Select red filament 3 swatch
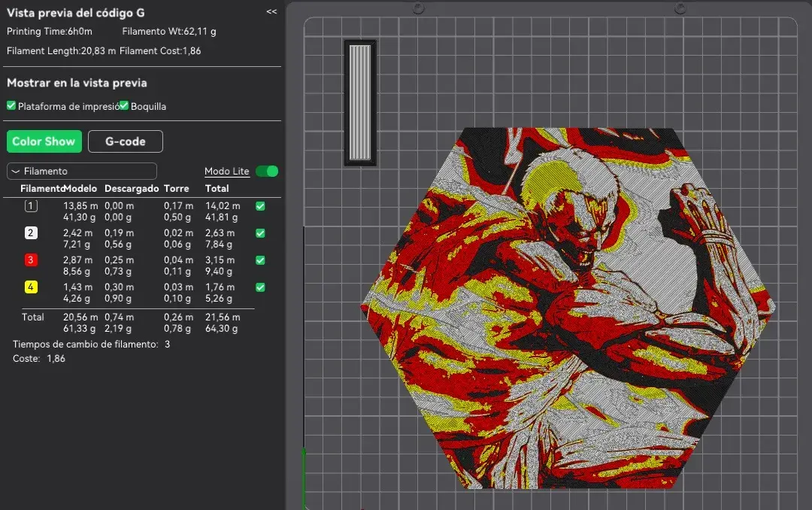The height and width of the screenshot is (510, 812). click(x=31, y=260)
